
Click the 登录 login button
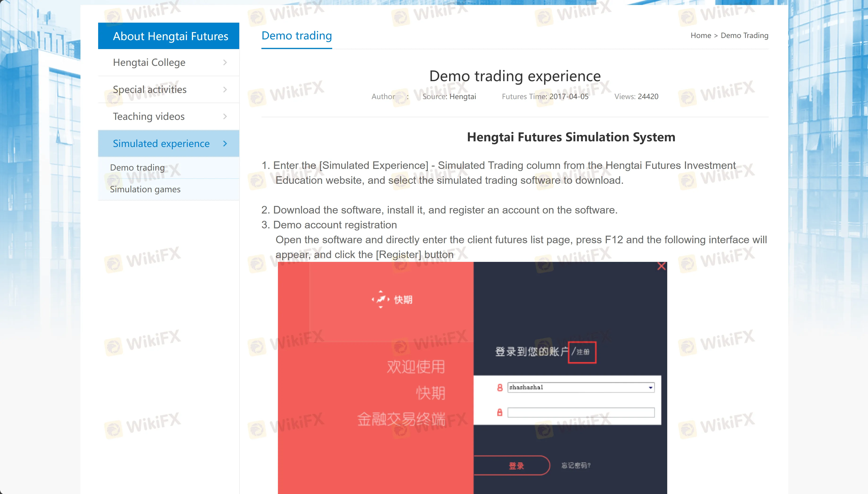(516, 466)
